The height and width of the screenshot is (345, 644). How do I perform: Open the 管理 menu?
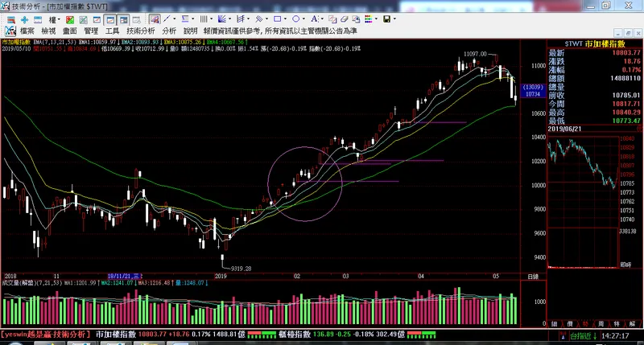tap(91, 31)
